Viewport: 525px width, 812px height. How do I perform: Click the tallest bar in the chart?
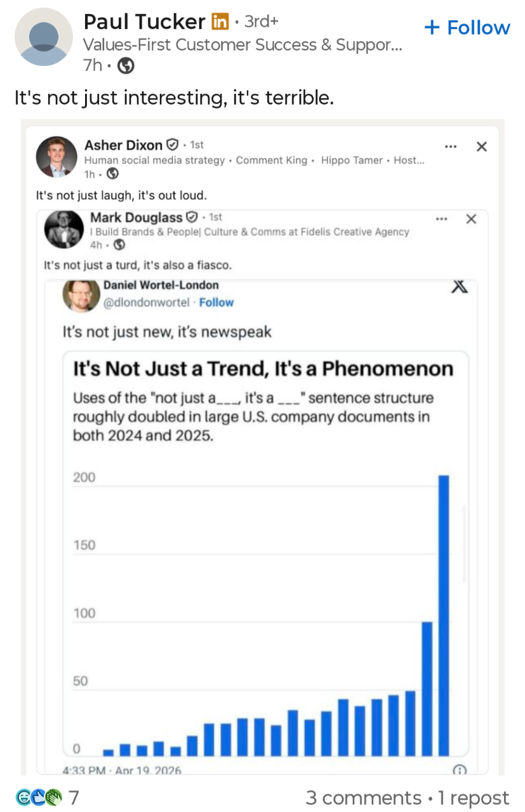pyautogui.click(x=444, y=614)
